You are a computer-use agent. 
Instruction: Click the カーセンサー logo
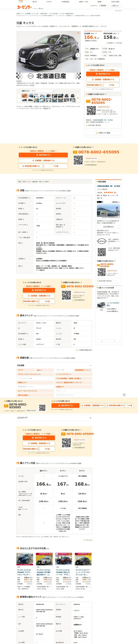click(x=24, y=7)
